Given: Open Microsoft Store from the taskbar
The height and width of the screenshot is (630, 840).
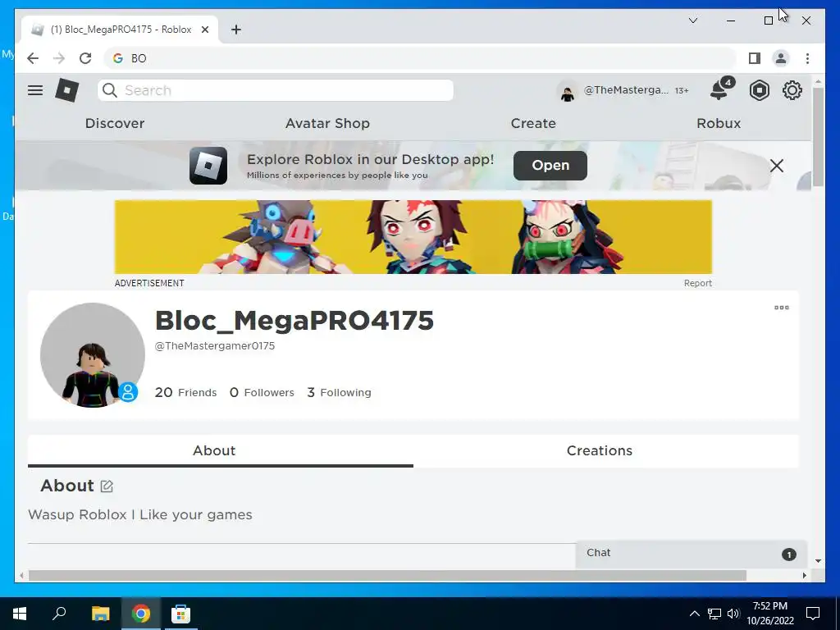Looking at the screenshot, I should click(180, 614).
